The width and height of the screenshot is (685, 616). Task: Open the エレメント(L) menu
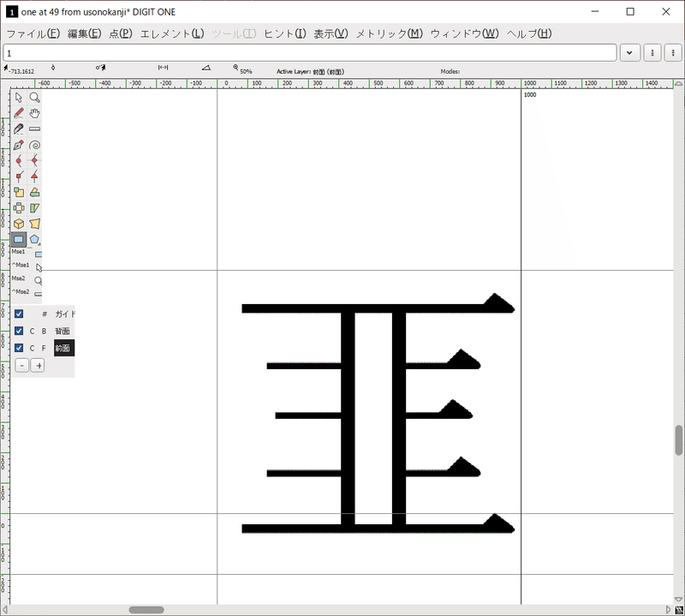(172, 33)
